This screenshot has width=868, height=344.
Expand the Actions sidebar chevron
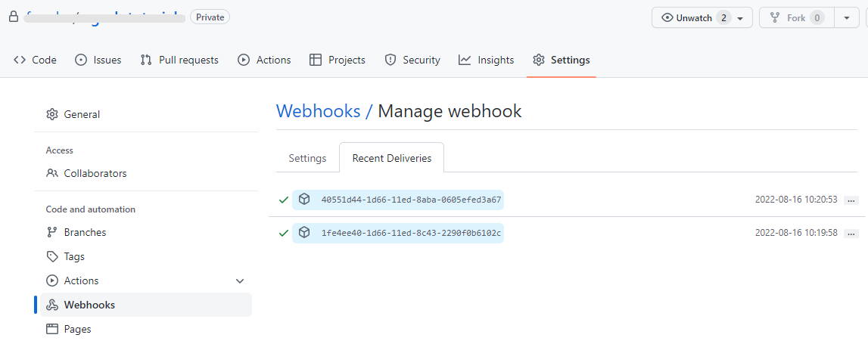240,281
